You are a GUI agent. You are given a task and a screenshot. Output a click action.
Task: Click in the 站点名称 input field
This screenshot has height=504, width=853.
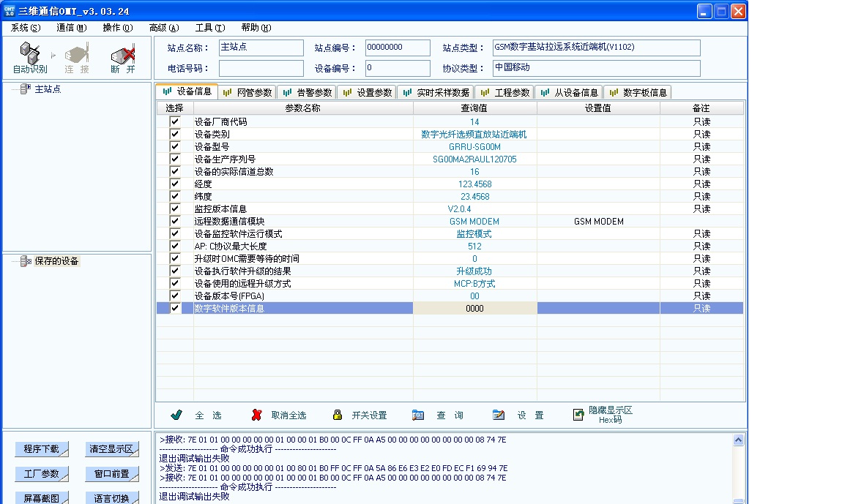pos(261,48)
